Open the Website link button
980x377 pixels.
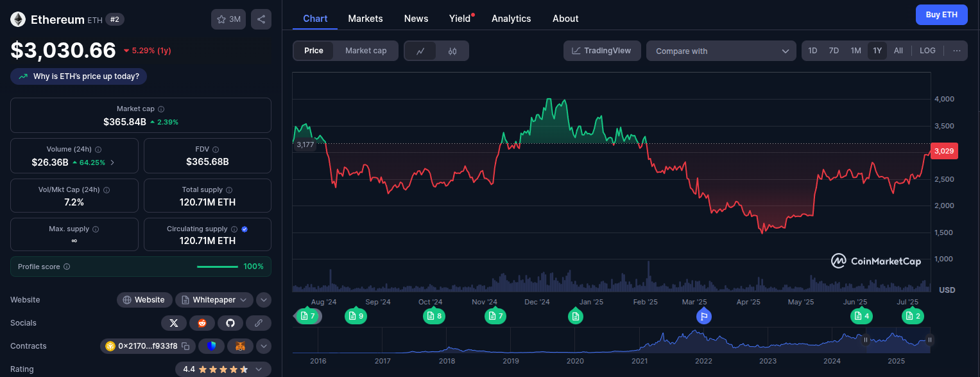point(144,300)
